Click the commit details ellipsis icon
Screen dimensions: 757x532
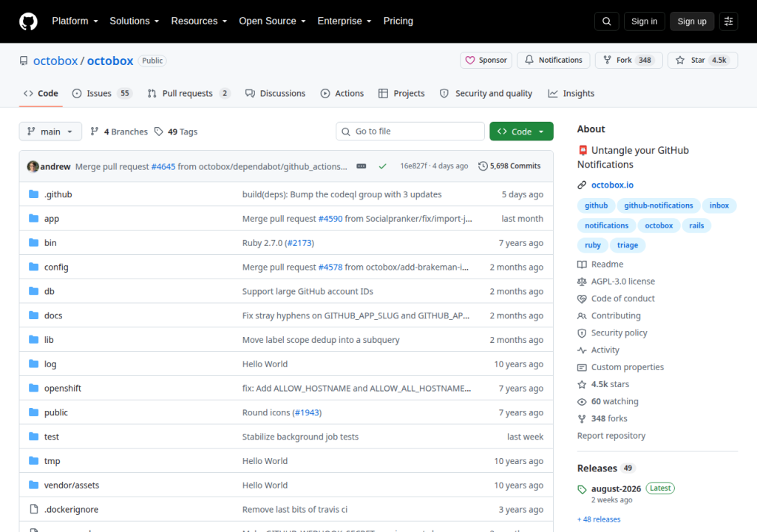(x=361, y=166)
